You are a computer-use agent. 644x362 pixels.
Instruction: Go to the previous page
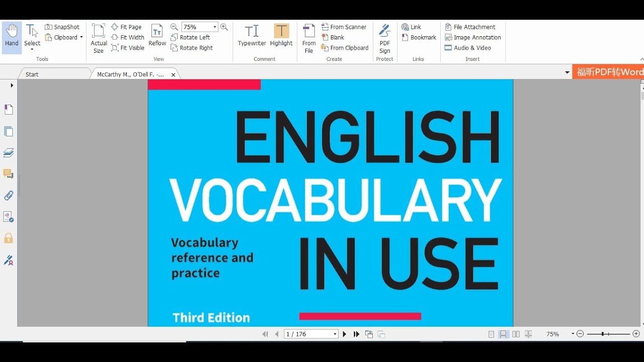click(277, 334)
